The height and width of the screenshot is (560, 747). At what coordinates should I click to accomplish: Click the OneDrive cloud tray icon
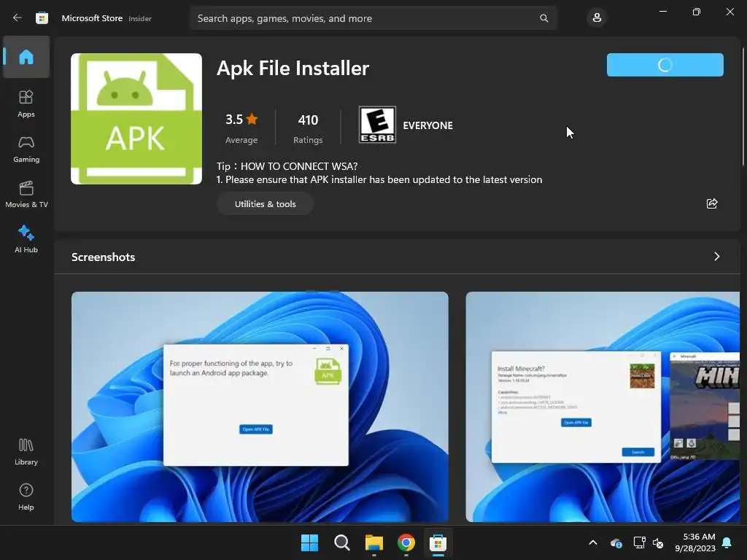click(616, 542)
